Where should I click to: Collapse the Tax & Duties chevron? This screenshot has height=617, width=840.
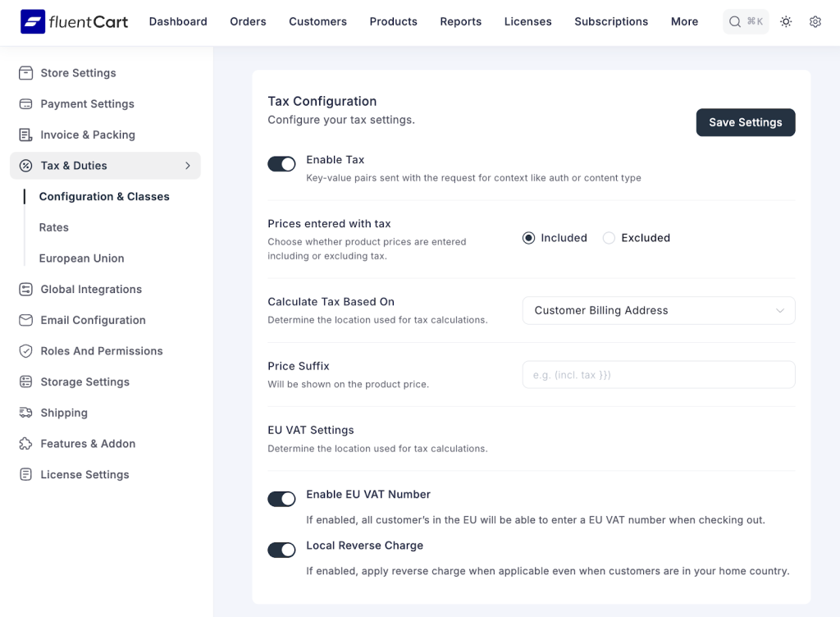(x=187, y=166)
